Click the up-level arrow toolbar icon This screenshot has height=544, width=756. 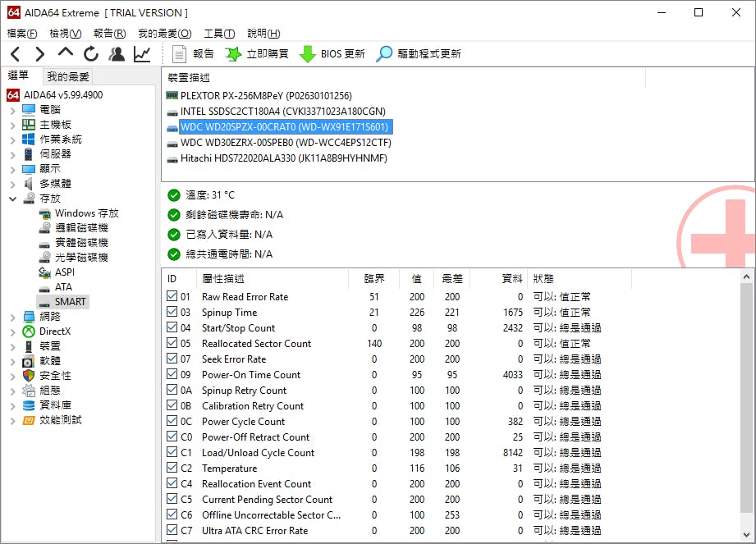66,53
